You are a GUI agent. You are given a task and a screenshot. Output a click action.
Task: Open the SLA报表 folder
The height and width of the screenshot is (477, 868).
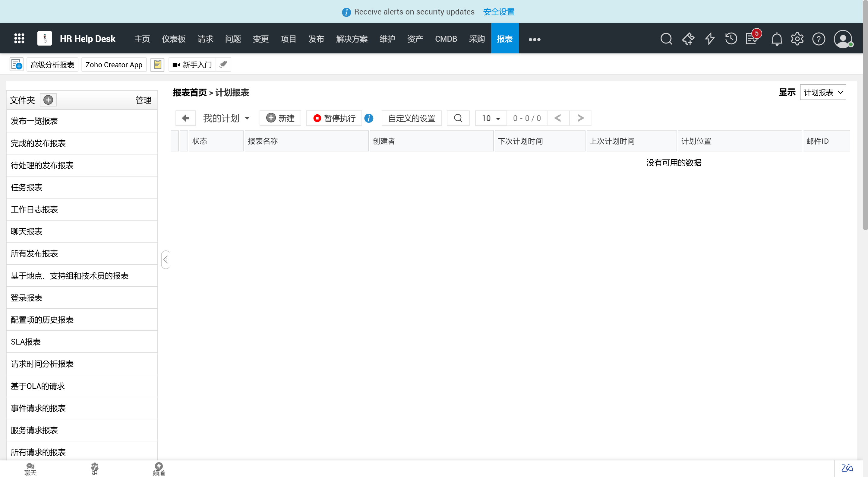tap(26, 342)
